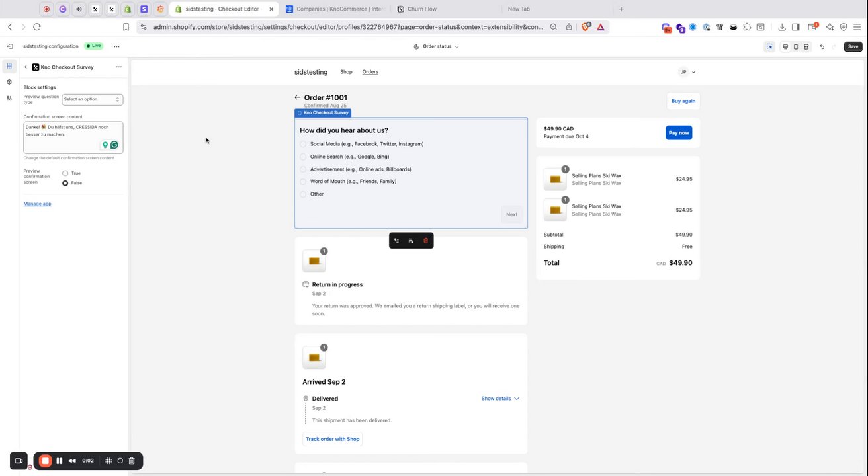868x476 pixels.
Task: Open the browser extensions puzzle icon
Action: (x=747, y=27)
